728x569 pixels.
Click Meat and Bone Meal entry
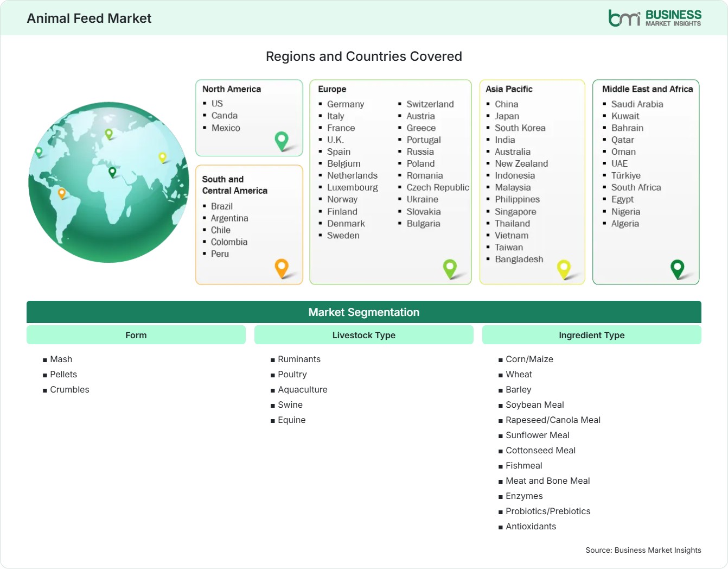pyautogui.click(x=548, y=481)
